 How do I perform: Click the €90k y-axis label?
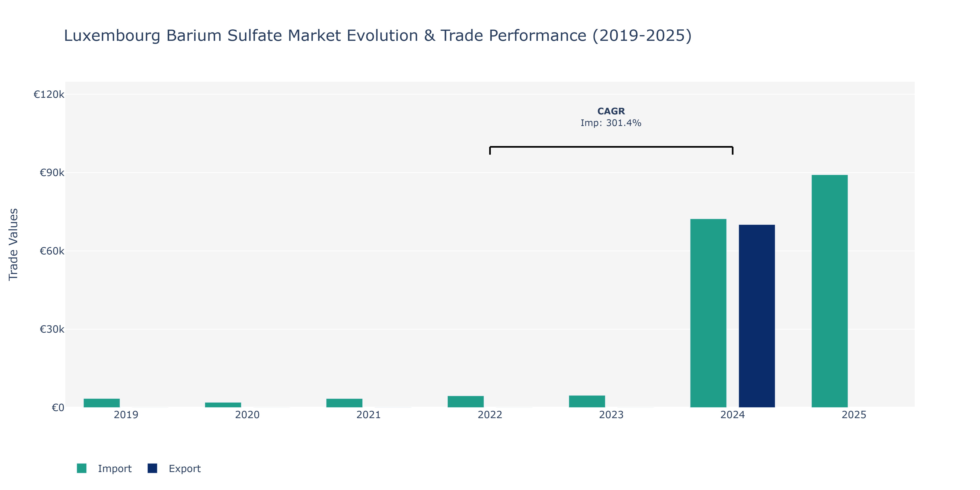point(52,173)
